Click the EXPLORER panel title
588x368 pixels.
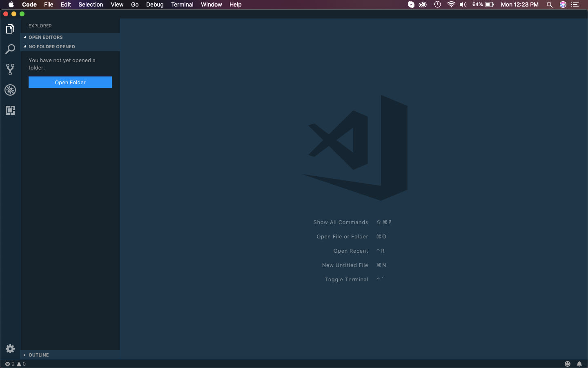pos(40,26)
